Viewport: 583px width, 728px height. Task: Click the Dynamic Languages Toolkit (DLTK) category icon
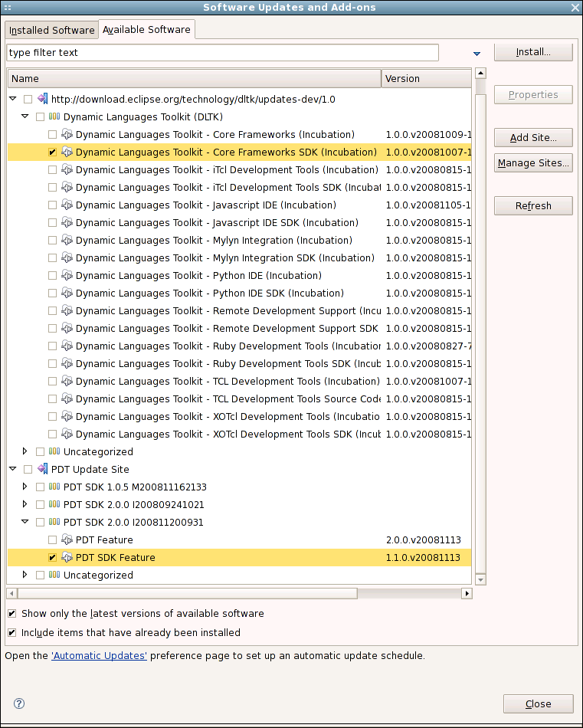tap(54, 116)
